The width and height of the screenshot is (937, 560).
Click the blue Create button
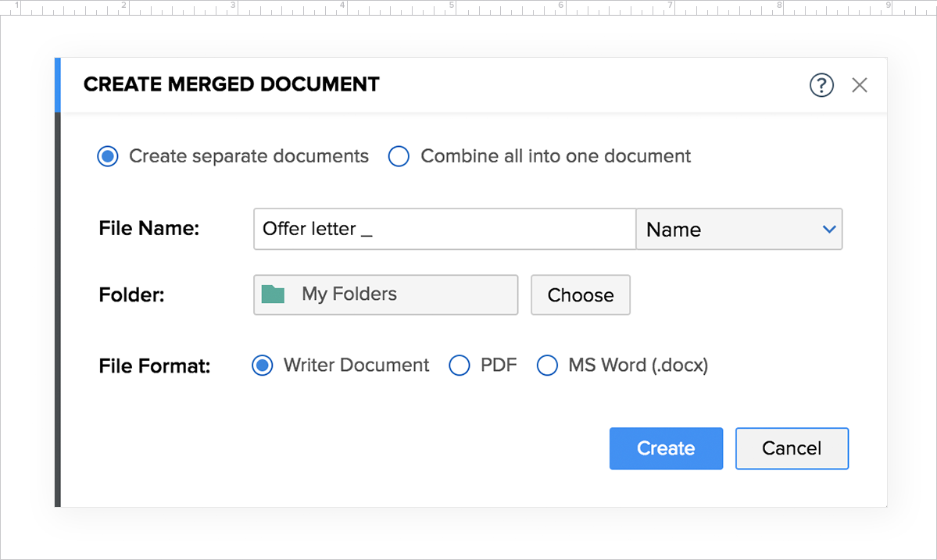pyautogui.click(x=666, y=448)
